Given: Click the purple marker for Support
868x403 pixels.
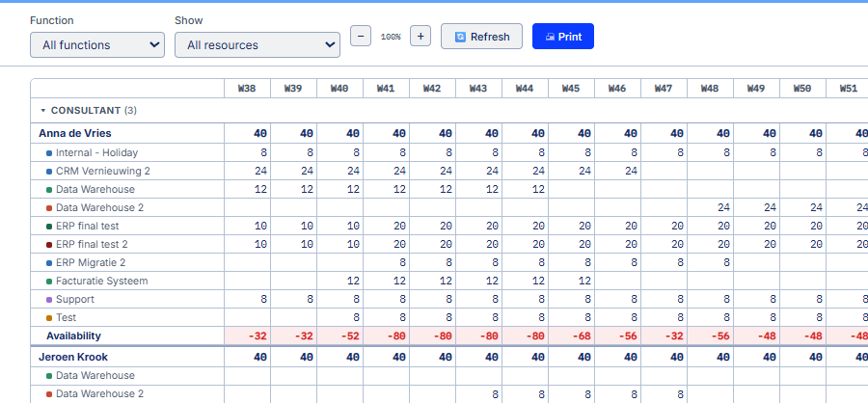Looking at the screenshot, I should pos(49,300).
